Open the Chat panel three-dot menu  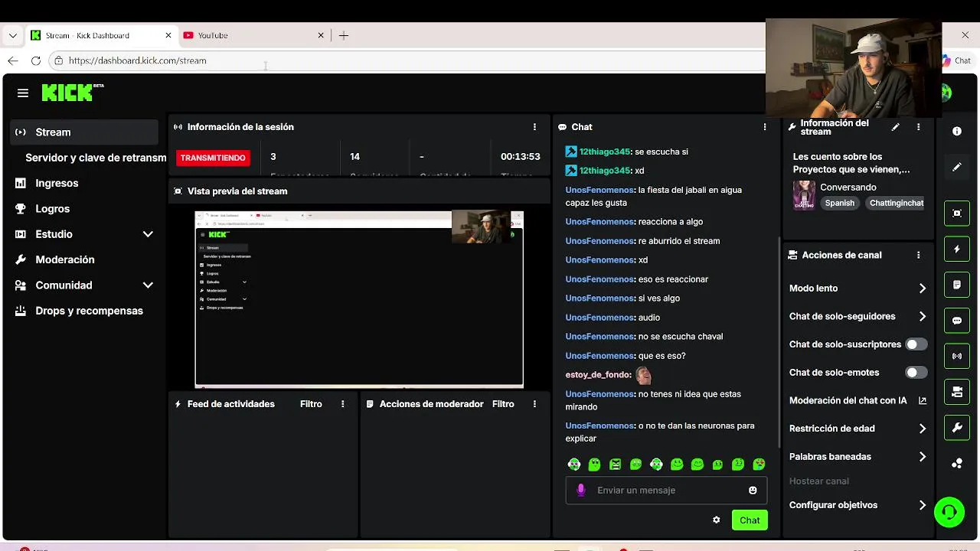pos(764,127)
